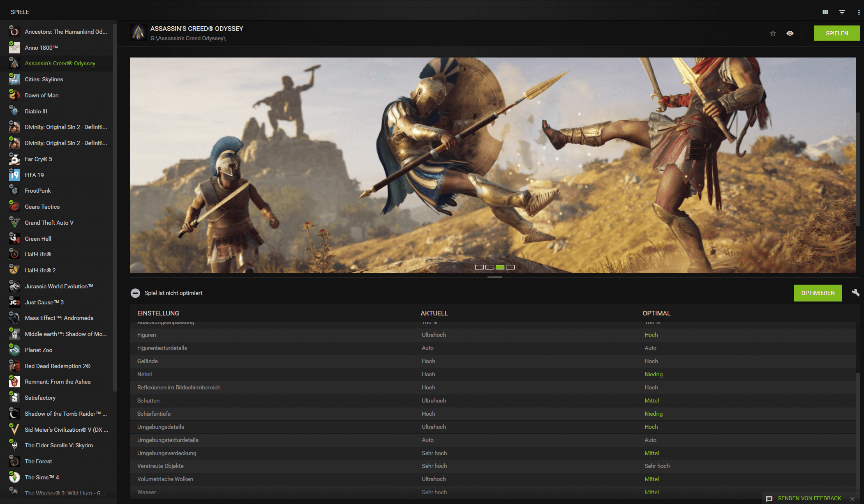Select Planet Zoo in games list
The height and width of the screenshot is (504, 864).
point(38,350)
